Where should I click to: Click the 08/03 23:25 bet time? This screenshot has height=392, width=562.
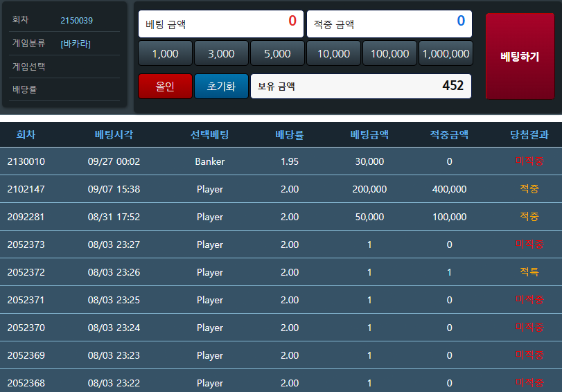point(114,300)
